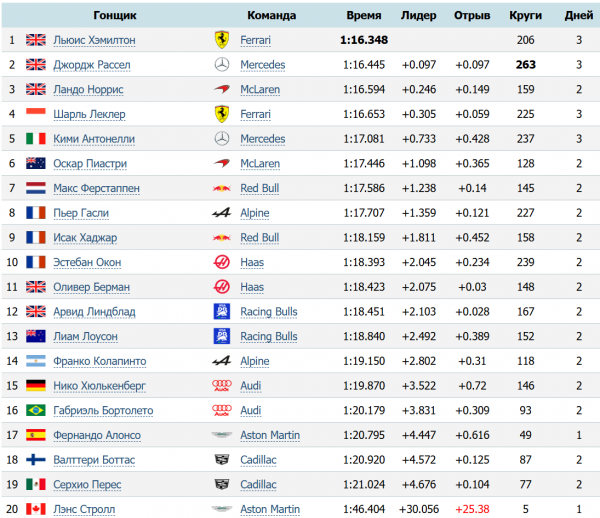Click the Aston Martin logo in Fernando Alonso's row
Screen dimensions: 600x518
coord(222,435)
